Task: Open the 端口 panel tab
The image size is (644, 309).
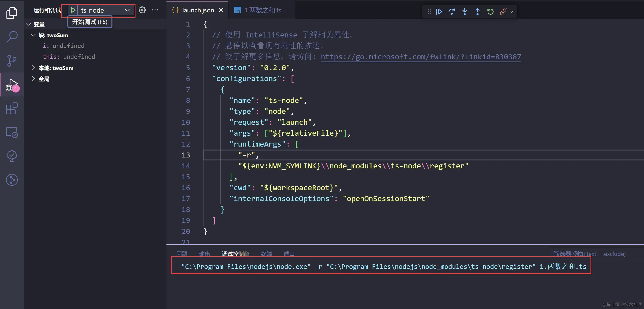Action: (289, 253)
